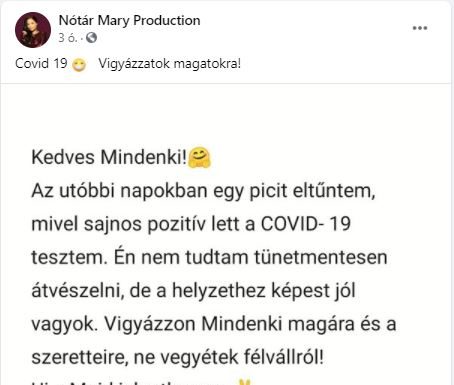Click the globe public-audience icon
The width and height of the screenshot is (454, 385).
pos(91,38)
